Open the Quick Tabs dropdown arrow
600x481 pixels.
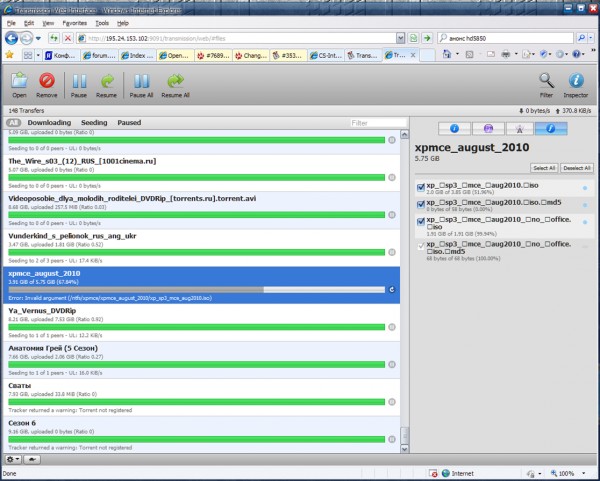[x=38, y=55]
